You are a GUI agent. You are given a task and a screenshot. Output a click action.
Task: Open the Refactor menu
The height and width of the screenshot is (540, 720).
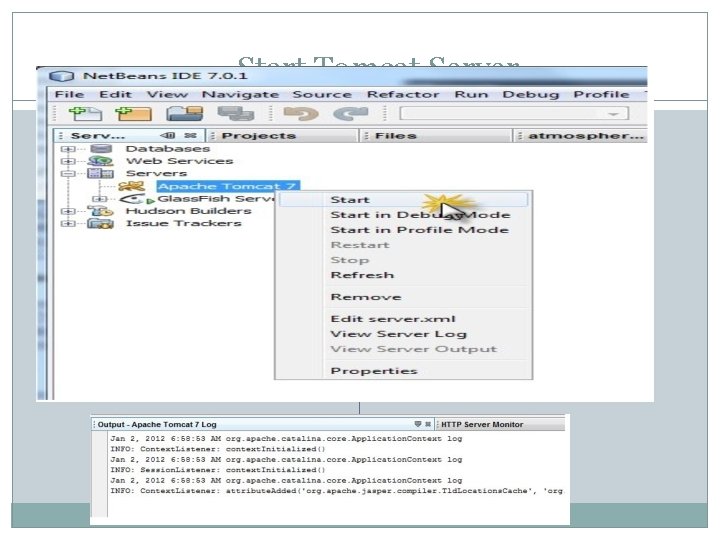(x=403, y=95)
